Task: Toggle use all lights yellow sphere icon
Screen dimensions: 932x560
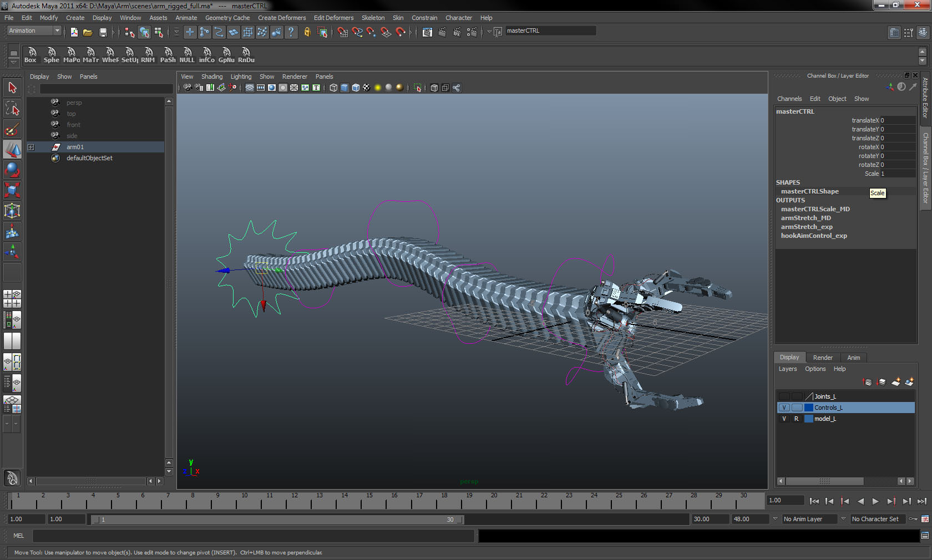Action: (378, 88)
